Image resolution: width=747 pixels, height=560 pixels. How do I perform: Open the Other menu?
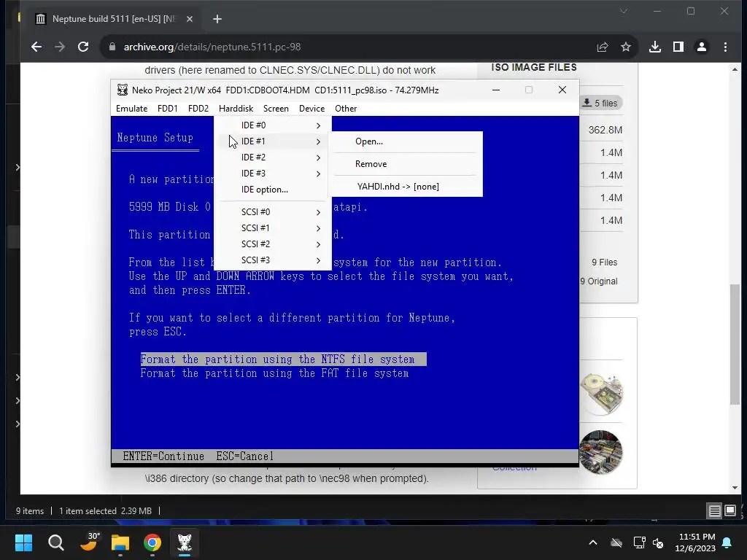[x=346, y=109]
